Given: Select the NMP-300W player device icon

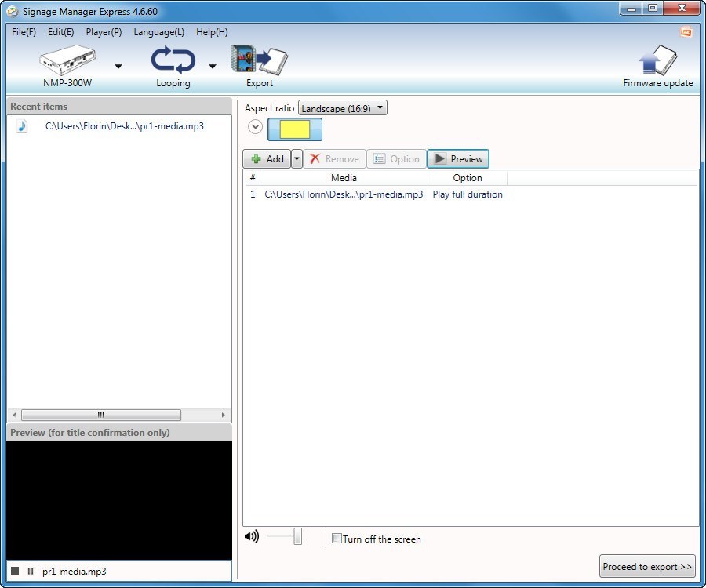Looking at the screenshot, I should [68, 61].
